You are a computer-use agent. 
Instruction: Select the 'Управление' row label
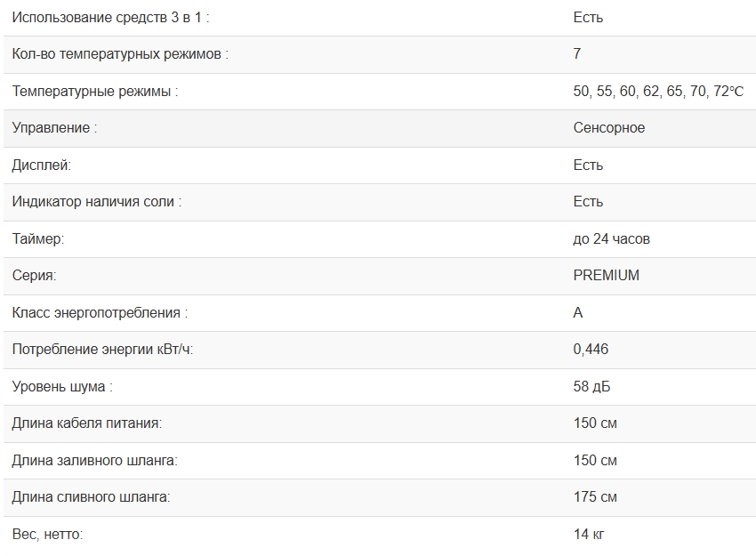click(54, 128)
